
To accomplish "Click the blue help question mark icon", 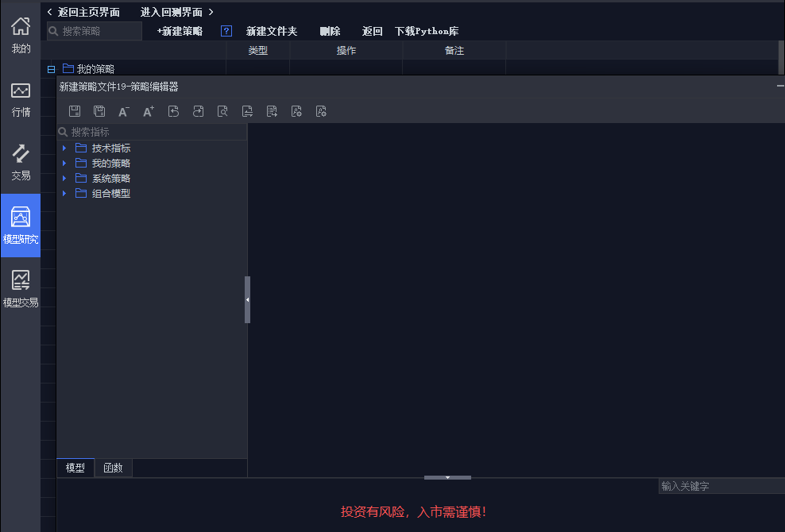I will click(x=226, y=31).
